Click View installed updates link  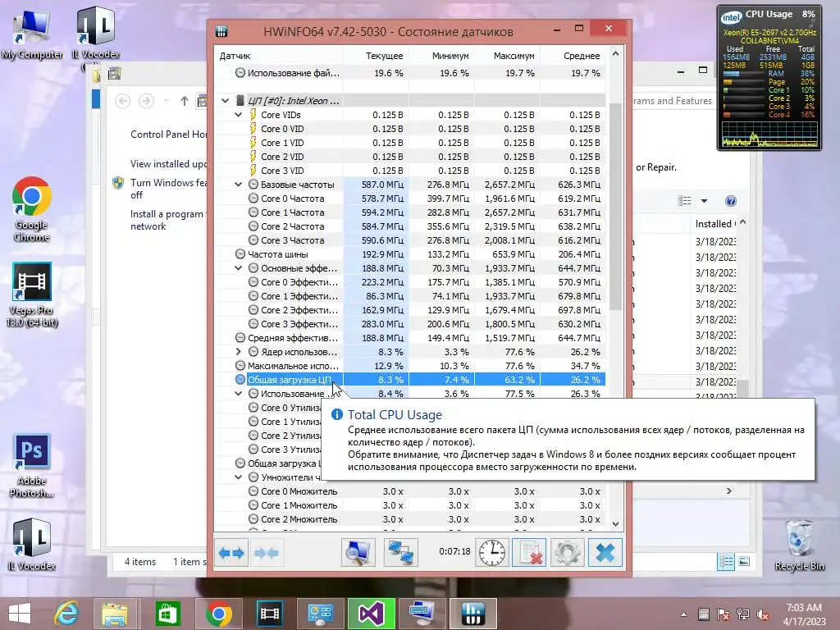169,164
